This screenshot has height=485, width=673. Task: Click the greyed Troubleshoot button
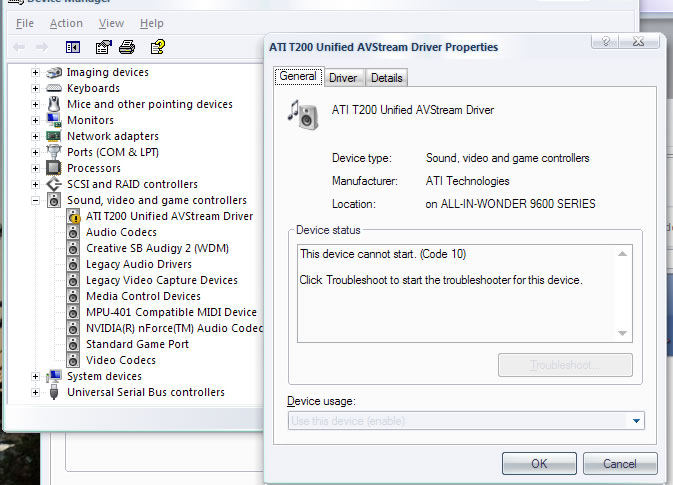[x=565, y=365]
